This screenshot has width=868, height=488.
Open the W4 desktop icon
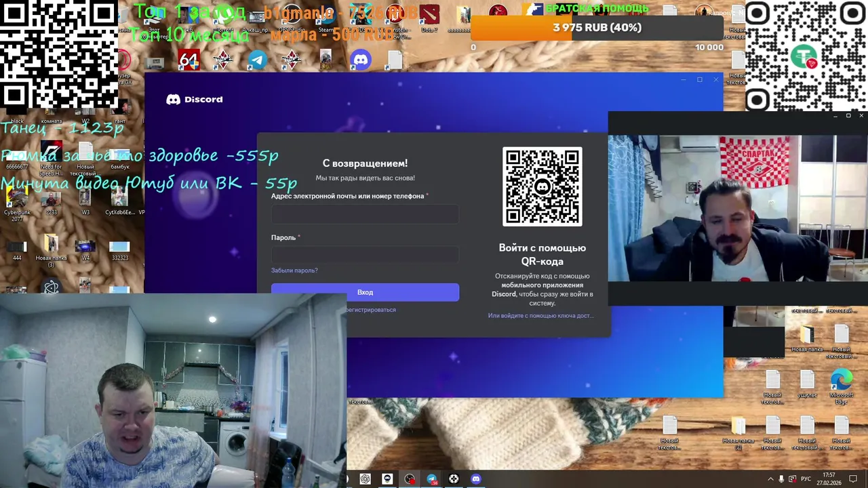point(85,250)
